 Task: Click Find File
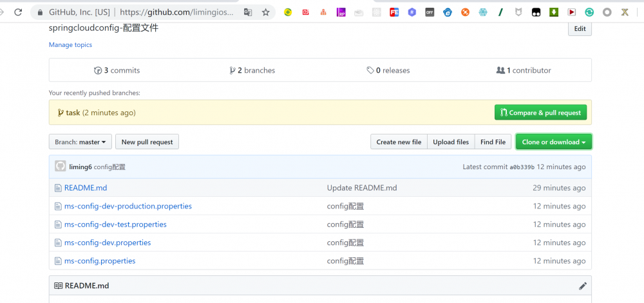(493, 142)
